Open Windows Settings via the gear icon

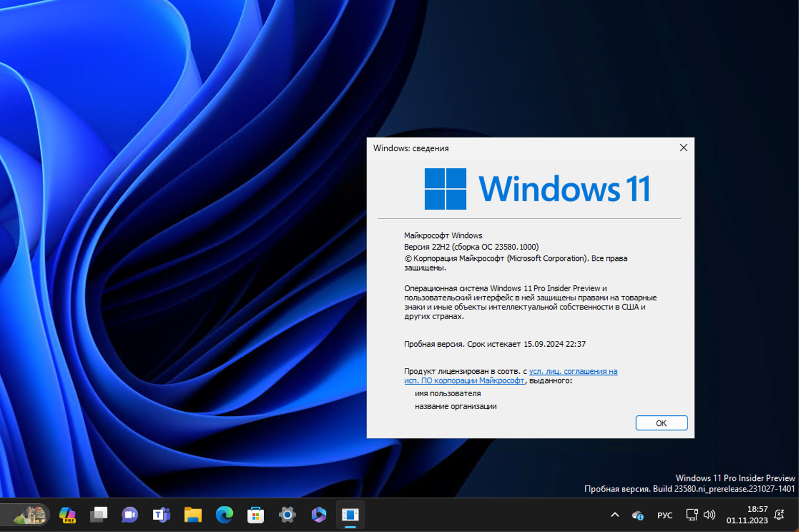[287, 515]
